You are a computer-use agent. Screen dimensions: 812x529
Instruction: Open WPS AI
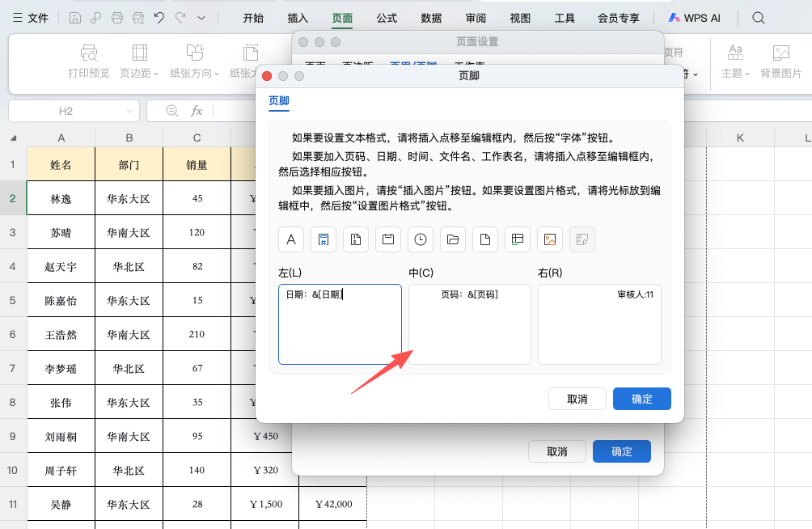point(695,18)
